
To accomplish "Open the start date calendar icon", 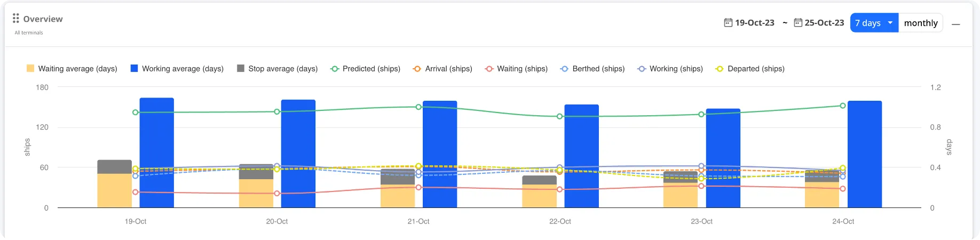I will click(728, 22).
